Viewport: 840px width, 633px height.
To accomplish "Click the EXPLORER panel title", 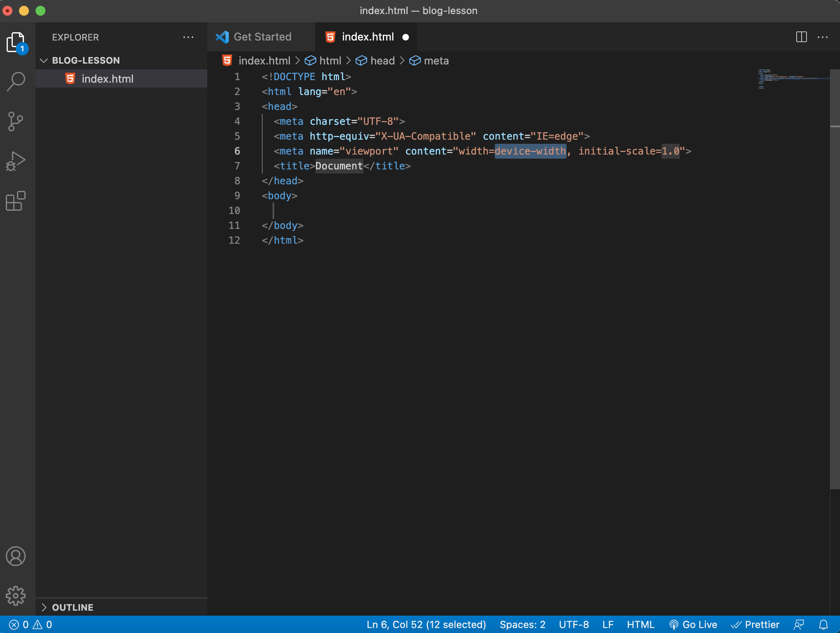I will point(75,37).
